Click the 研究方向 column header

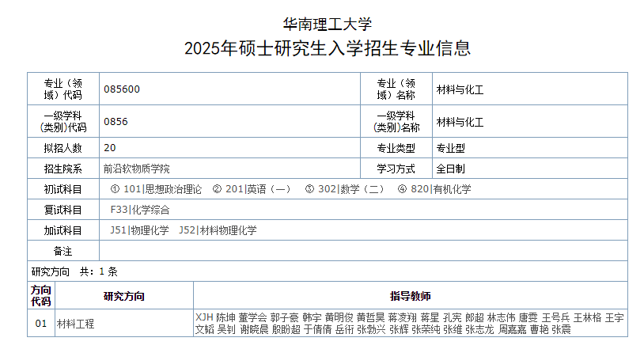[x=124, y=295]
